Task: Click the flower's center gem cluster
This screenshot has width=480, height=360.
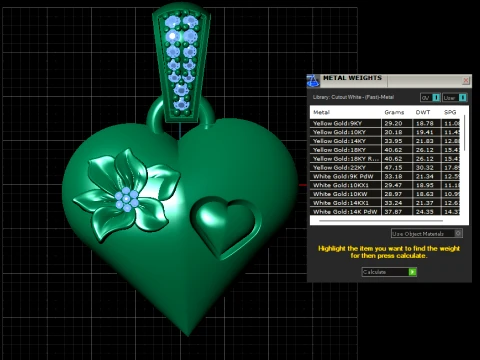Action: [127, 199]
